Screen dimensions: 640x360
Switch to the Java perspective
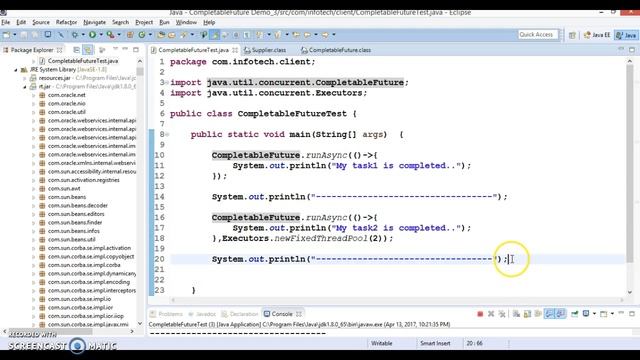pyautogui.click(x=626, y=35)
